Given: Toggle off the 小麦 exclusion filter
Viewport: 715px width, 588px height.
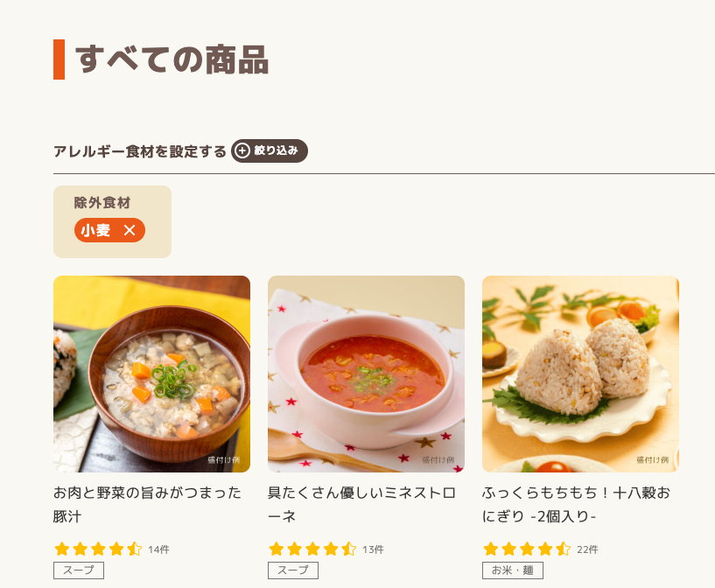Looking at the screenshot, I should (109, 231).
